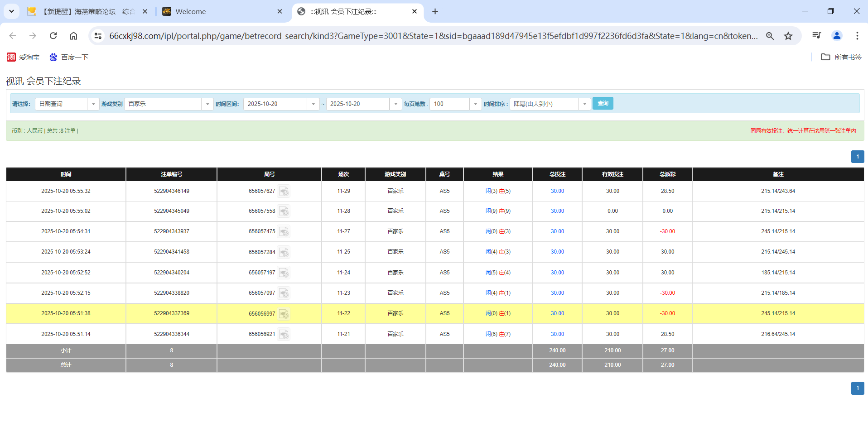Click the browser profile avatar icon
Screen dimensions: 868x427
(837, 35)
